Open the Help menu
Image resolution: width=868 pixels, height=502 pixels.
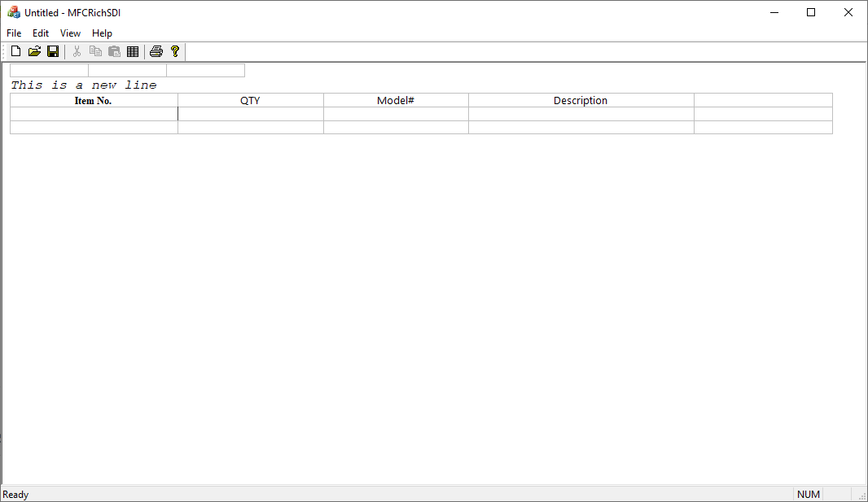pos(102,33)
